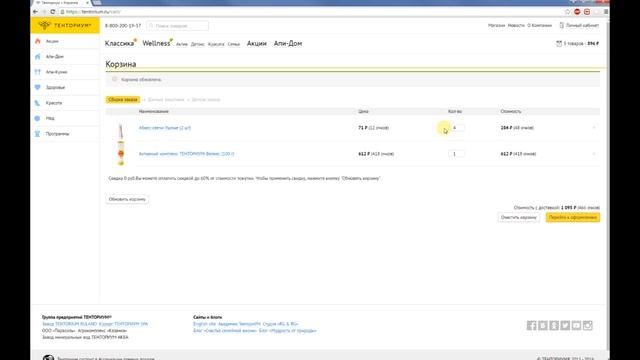The width and height of the screenshot is (640, 360).
Task: Select the Сборка заказа step tab
Action: [123, 100]
